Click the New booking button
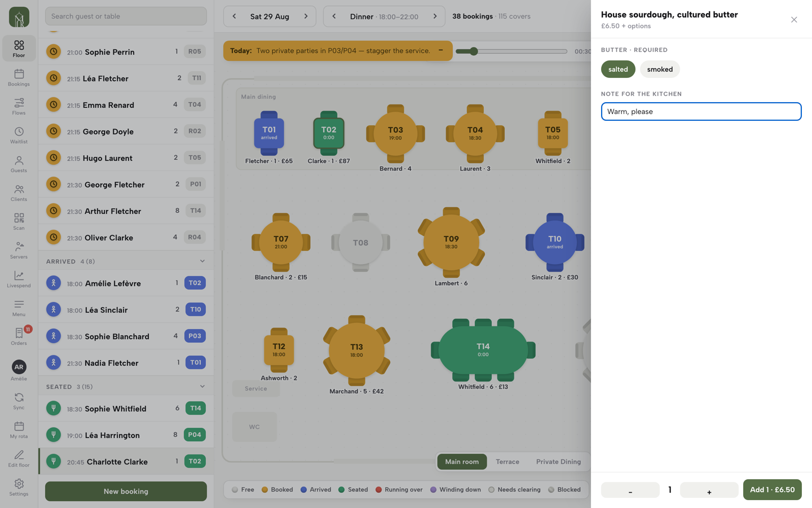Image resolution: width=812 pixels, height=508 pixels. click(x=126, y=491)
